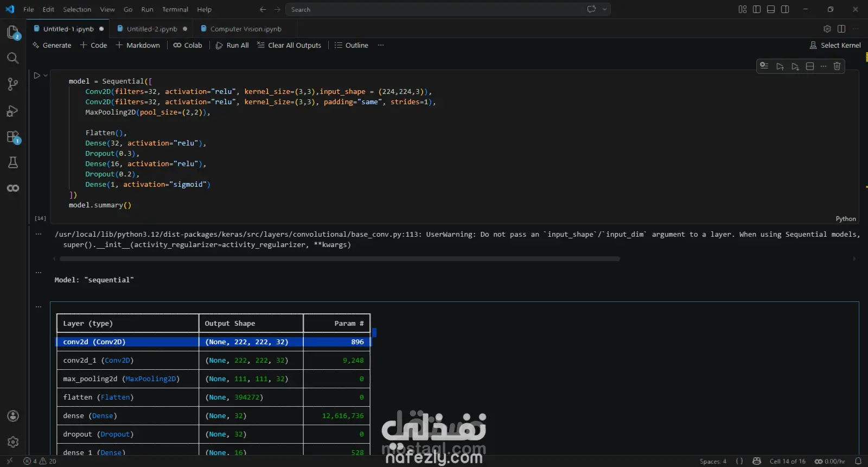Click Clear All Outputs
This screenshot has height=467, width=868.
289,45
